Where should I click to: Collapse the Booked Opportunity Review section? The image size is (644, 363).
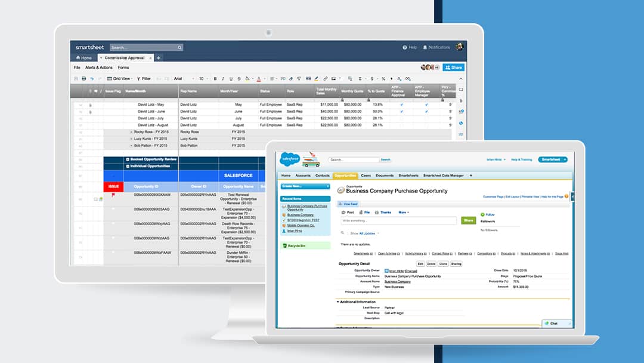click(x=128, y=159)
